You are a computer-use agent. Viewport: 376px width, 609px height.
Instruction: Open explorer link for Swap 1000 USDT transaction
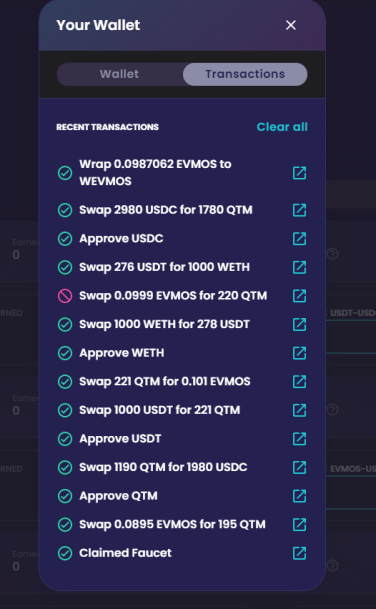tap(299, 410)
